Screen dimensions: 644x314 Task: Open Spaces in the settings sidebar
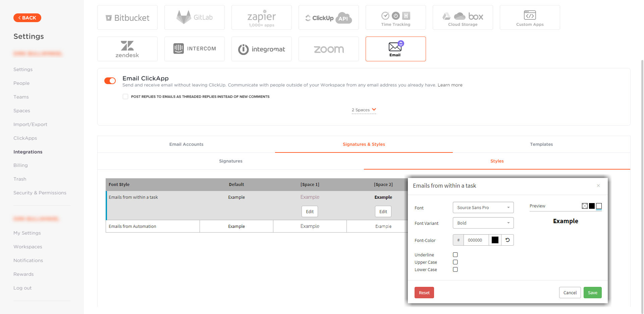click(22, 111)
